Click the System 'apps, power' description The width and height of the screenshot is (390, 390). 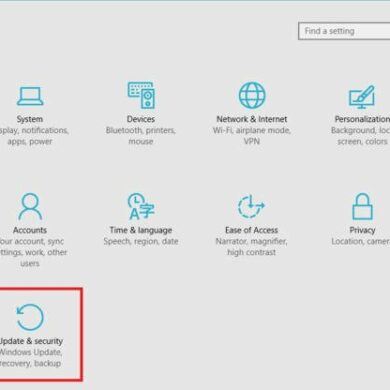30,142
